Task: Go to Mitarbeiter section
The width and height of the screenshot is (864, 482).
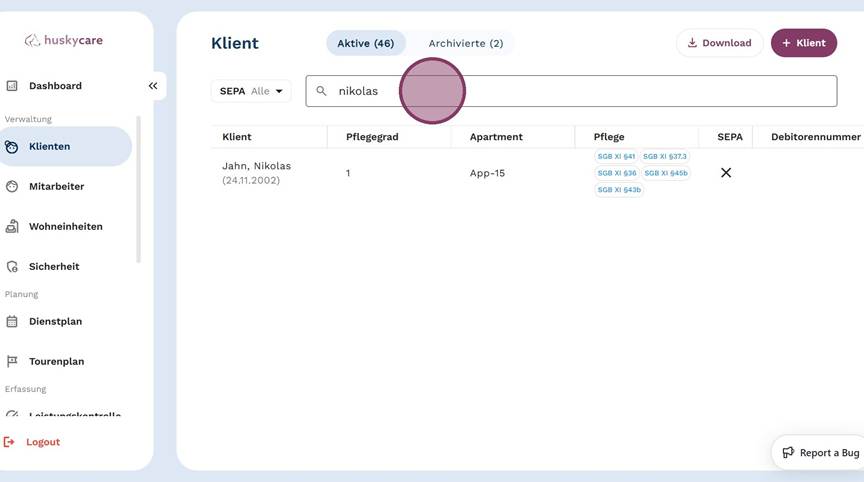Action: point(56,187)
